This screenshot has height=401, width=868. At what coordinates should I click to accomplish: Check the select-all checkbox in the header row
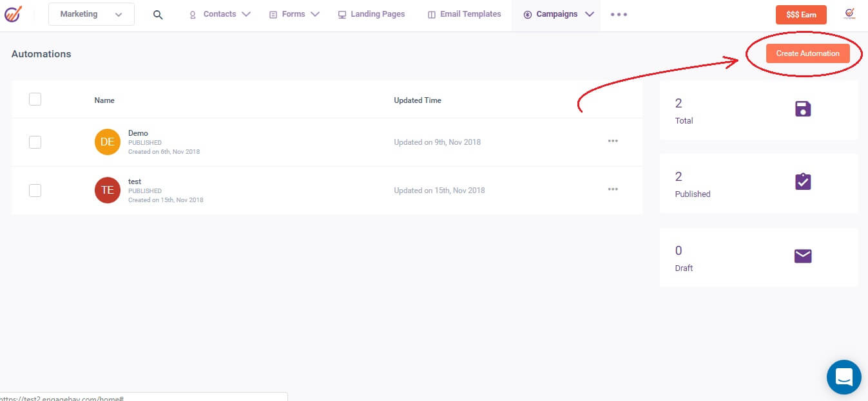[35, 99]
